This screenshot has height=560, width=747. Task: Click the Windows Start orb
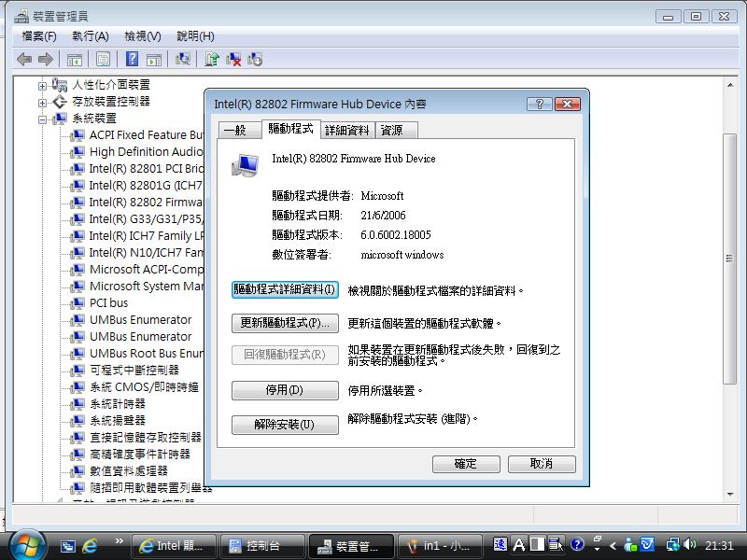[27, 546]
